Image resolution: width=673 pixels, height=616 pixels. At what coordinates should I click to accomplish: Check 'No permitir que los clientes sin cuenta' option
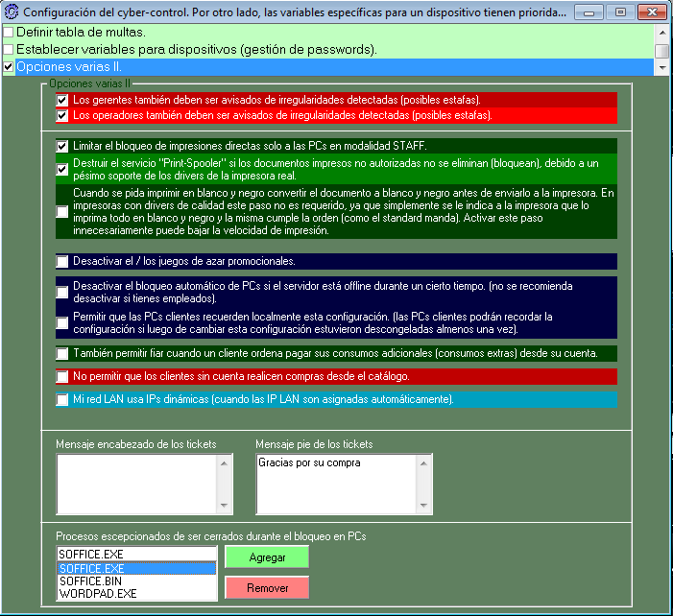pyautogui.click(x=62, y=377)
